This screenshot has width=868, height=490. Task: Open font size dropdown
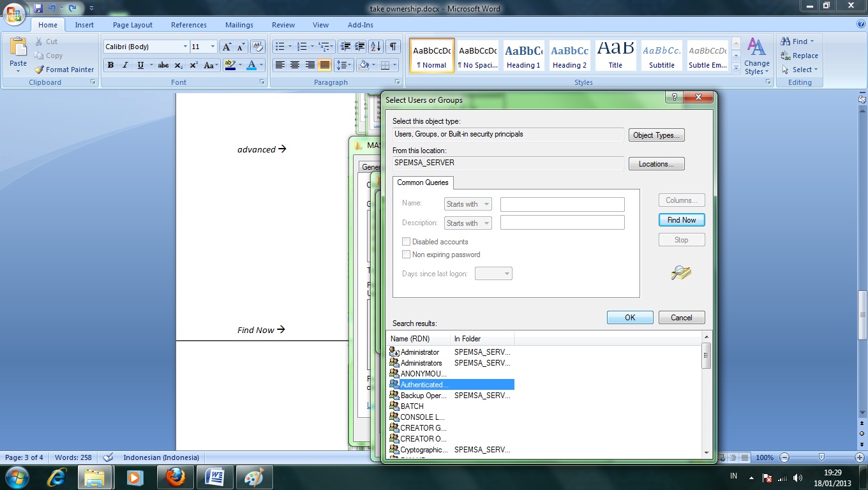pos(213,47)
